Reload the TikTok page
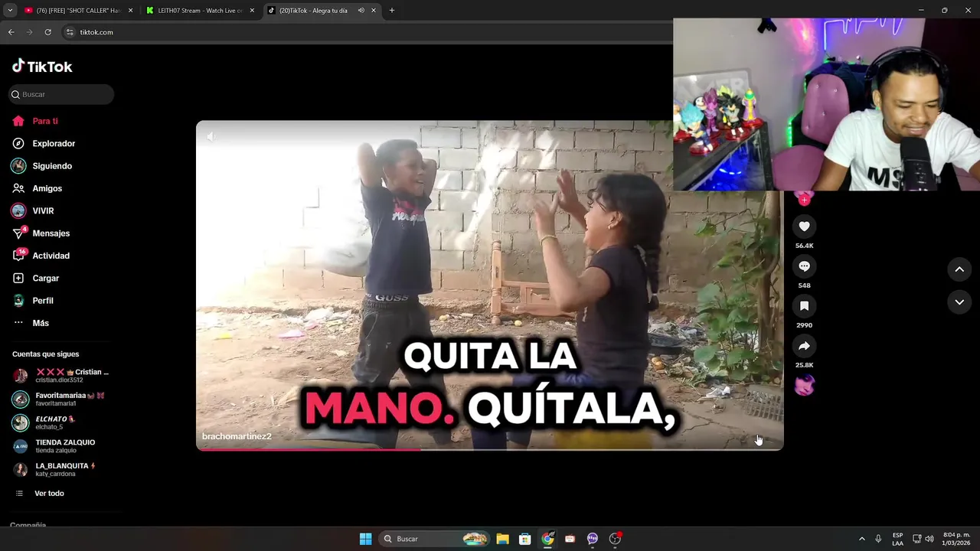The width and height of the screenshot is (980, 551). (x=47, y=32)
